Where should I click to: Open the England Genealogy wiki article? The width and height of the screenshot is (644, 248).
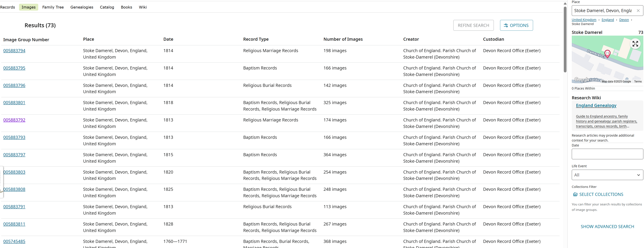(x=596, y=105)
